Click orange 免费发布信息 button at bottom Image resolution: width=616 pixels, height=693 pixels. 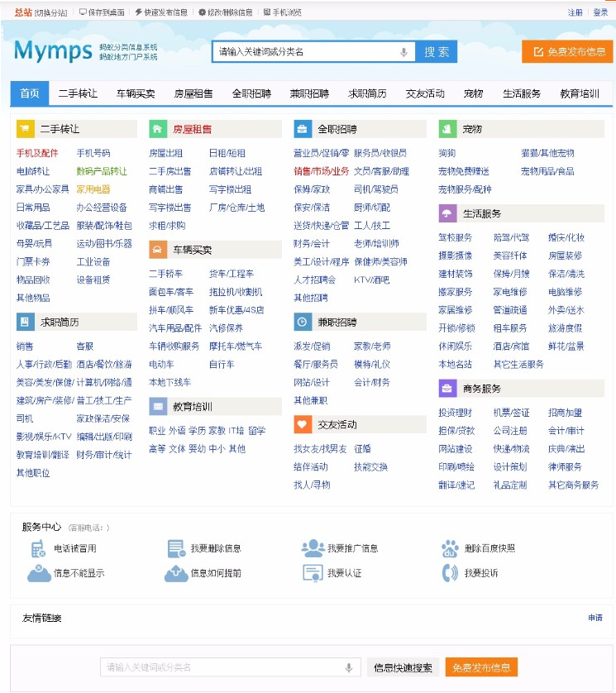coord(481,667)
